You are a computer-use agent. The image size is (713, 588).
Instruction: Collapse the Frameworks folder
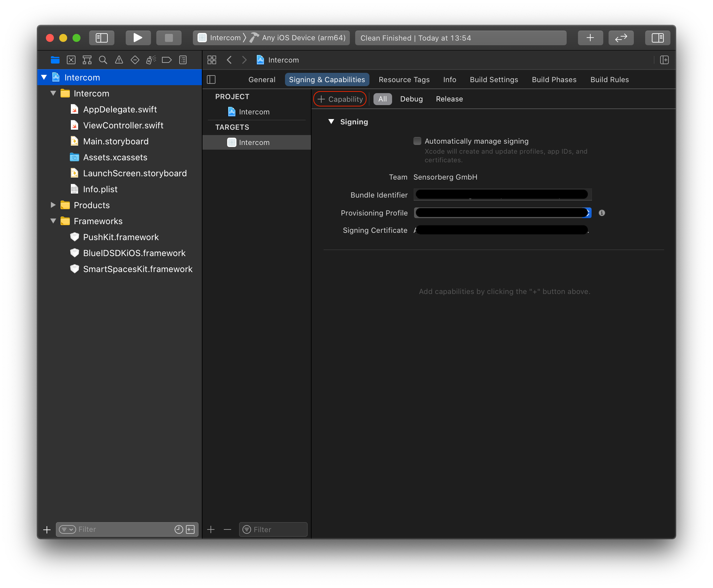click(x=53, y=221)
